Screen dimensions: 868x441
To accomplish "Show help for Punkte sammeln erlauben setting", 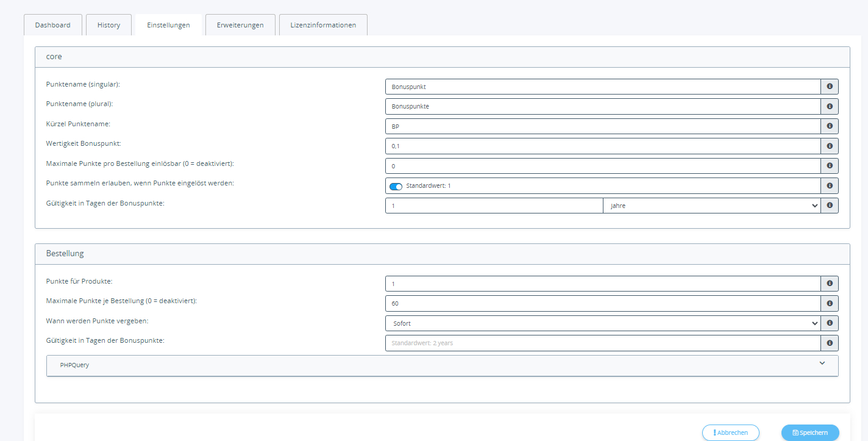I will (x=830, y=185).
